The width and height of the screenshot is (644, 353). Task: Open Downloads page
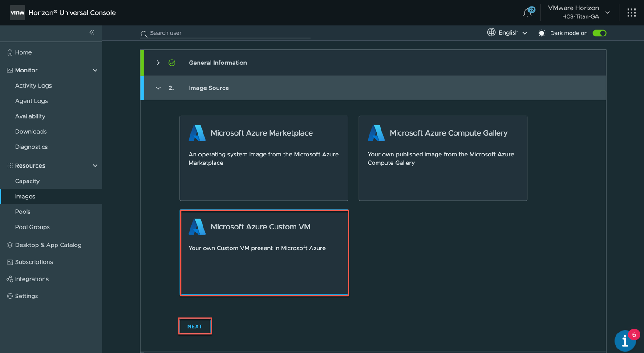pyautogui.click(x=31, y=132)
